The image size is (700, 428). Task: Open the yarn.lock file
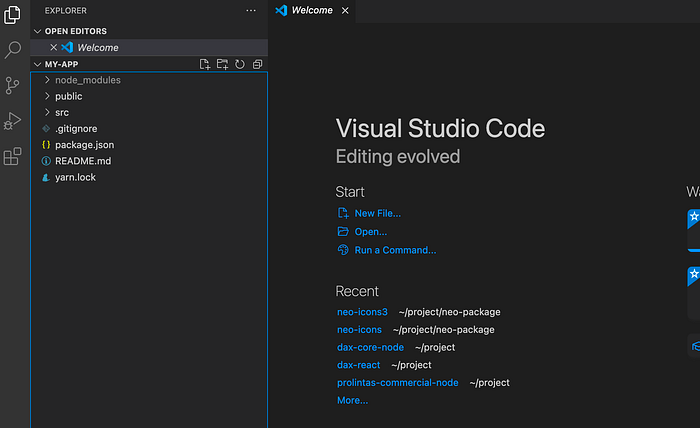coord(75,177)
